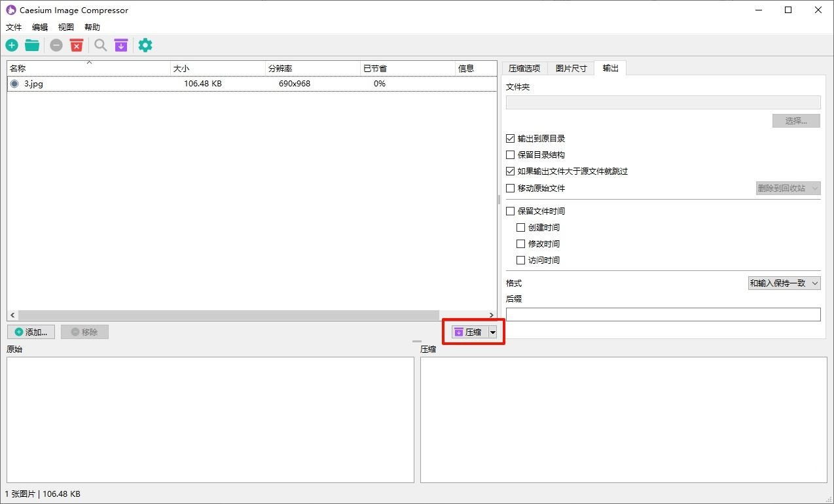Uncheck the 输出到原目录 checkbox
The height and width of the screenshot is (504, 834).
511,139
